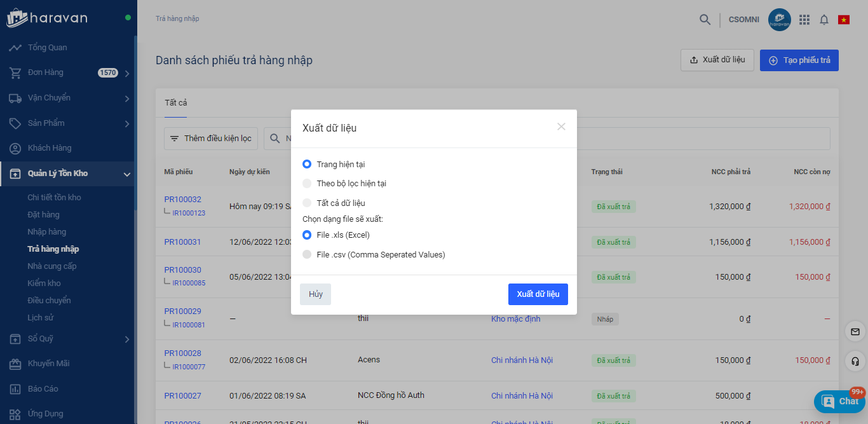Viewport: 868px width, 424px height.
Task: Open the Tổng Quan dashboard
Action: [47, 48]
